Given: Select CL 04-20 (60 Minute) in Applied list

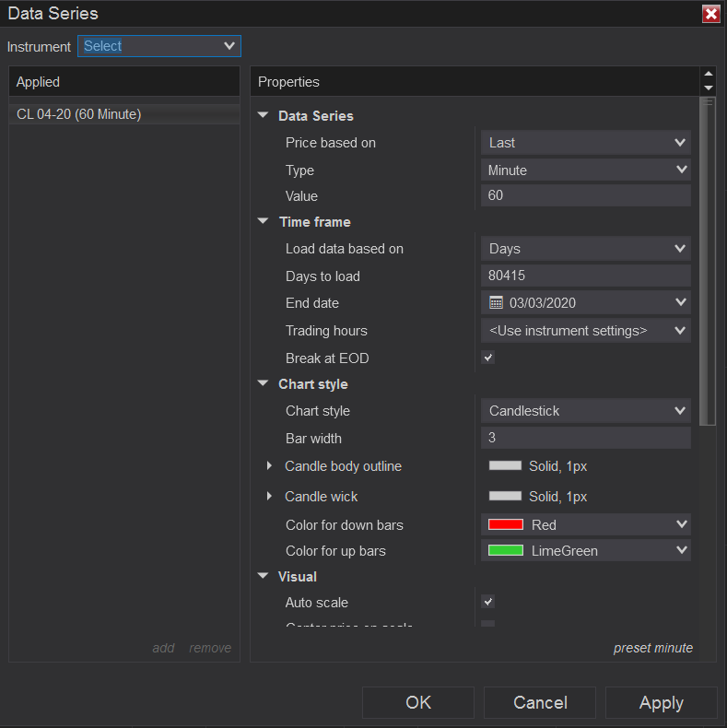Looking at the screenshot, I should [79, 114].
